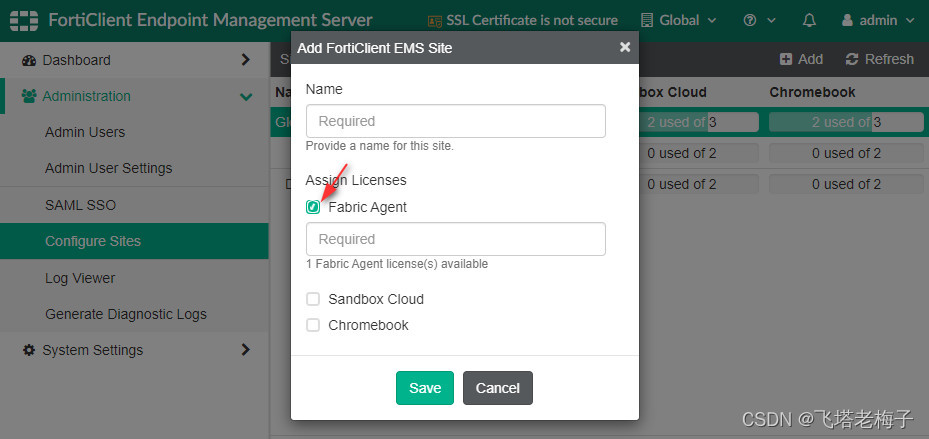Uncheck the Fabric Agent checkbox
The height and width of the screenshot is (439, 929).
pyautogui.click(x=313, y=207)
